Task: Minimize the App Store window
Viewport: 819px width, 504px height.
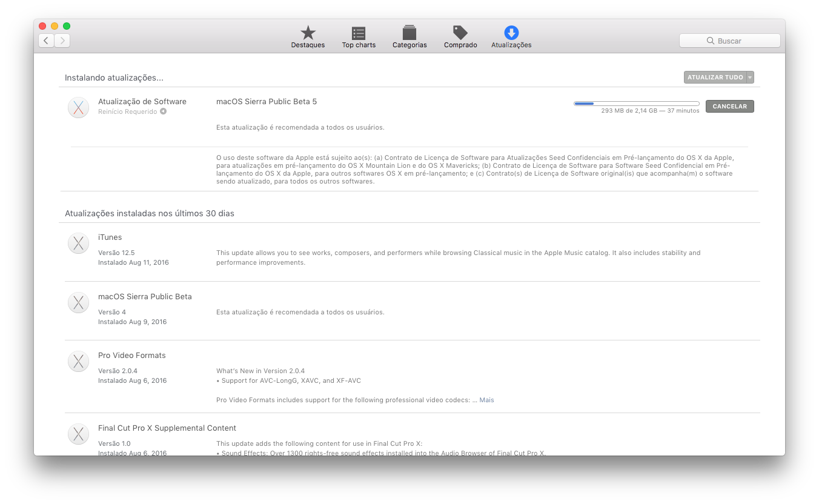Action: point(55,26)
